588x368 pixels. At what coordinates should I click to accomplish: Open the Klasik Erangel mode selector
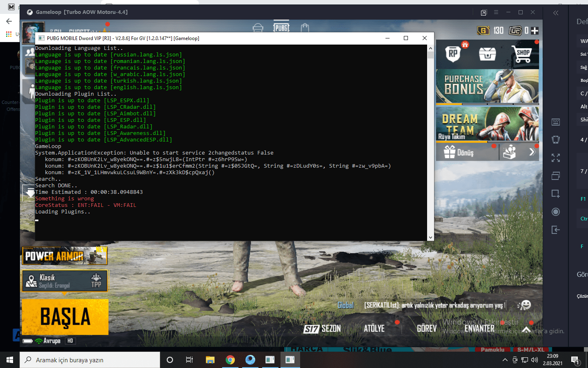pyautogui.click(x=65, y=280)
